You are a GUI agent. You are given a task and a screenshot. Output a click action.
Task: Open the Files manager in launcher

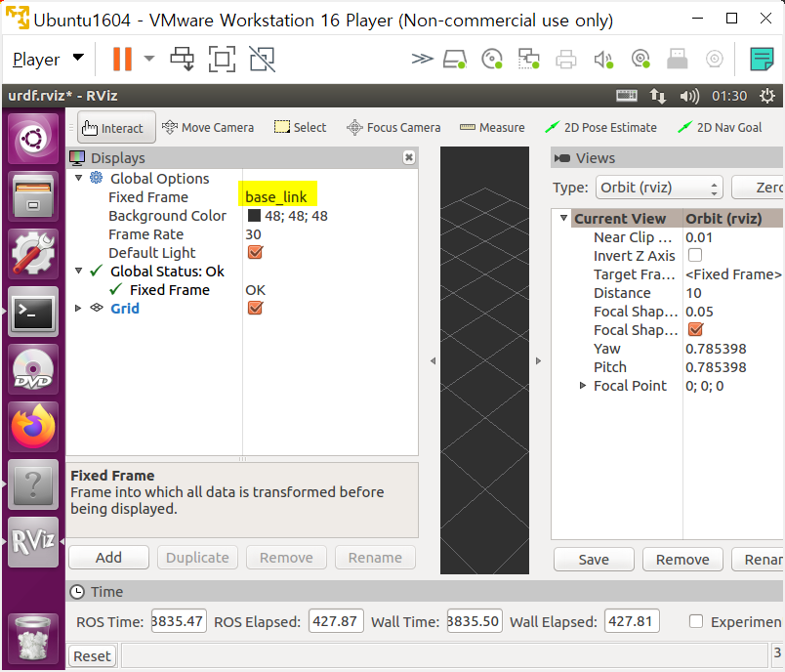point(33,195)
